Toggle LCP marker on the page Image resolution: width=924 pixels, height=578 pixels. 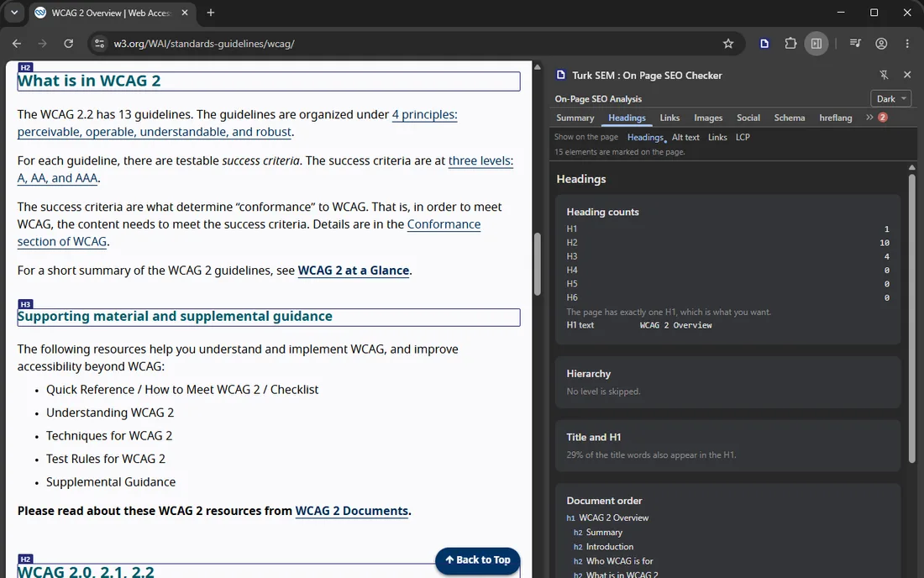click(743, 137)
